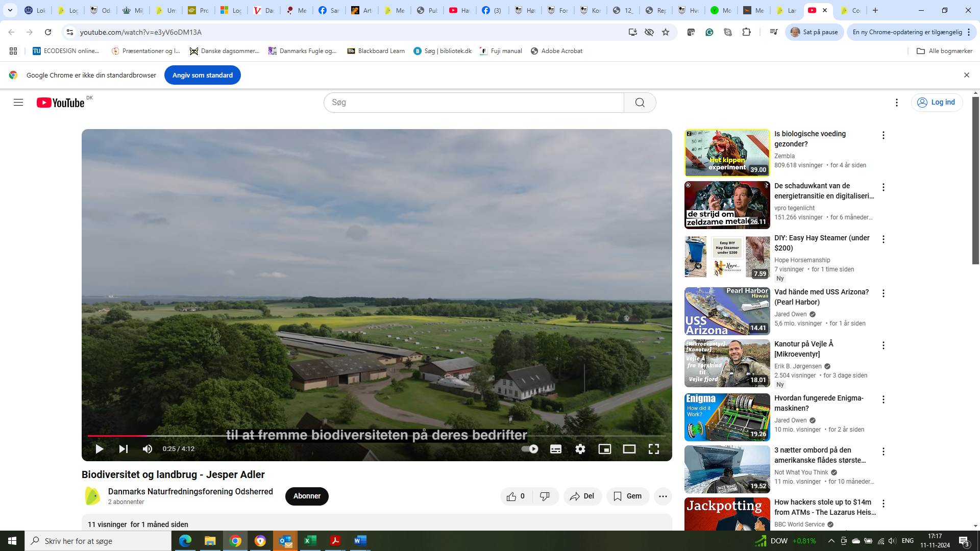Image resolution: width=980 pixels, height=551 pixels.
Task: Click the magnifier search button
Action: point(640,103)
